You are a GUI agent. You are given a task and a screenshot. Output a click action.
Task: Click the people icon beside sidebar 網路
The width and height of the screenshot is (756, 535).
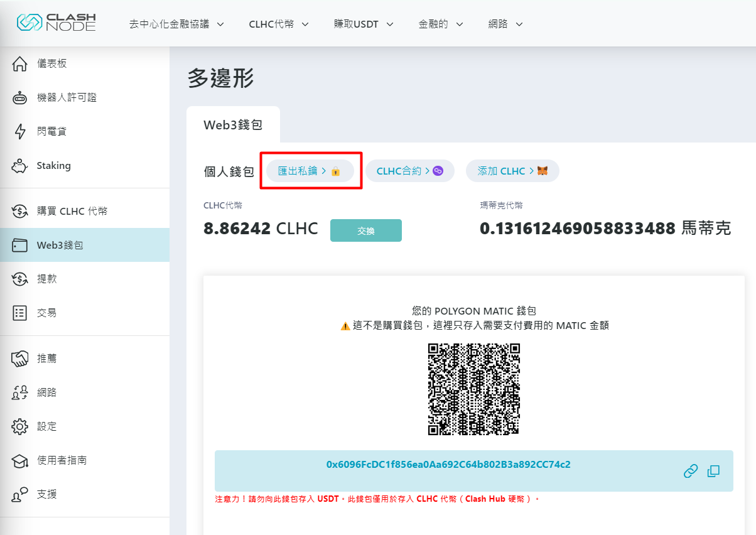tap(20, 392)
